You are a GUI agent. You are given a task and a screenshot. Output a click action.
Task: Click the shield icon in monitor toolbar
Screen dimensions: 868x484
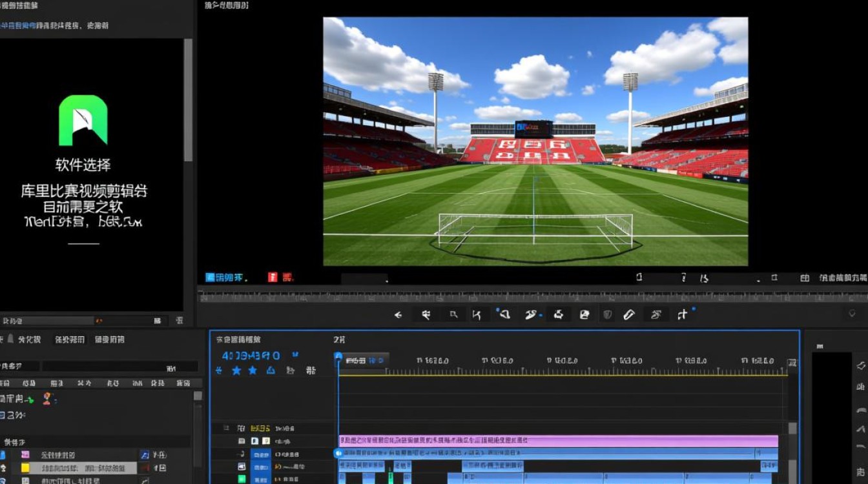(607, 315)
